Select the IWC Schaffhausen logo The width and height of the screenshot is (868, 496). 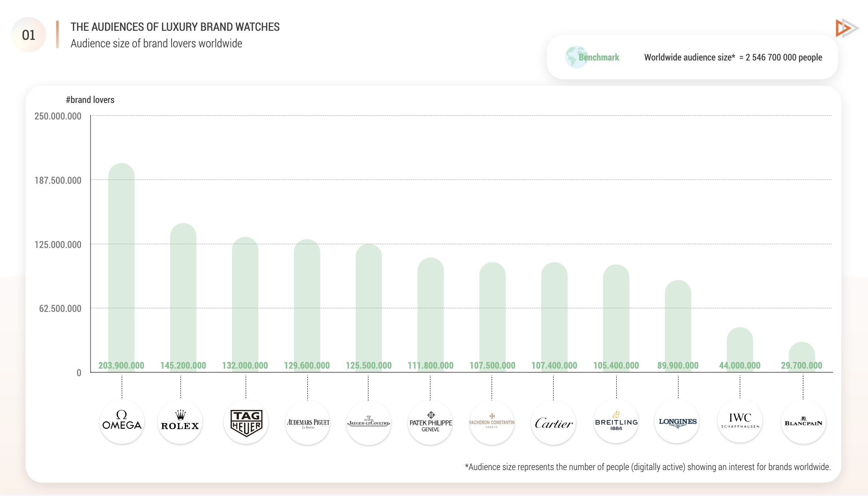(x=740, y=421)
